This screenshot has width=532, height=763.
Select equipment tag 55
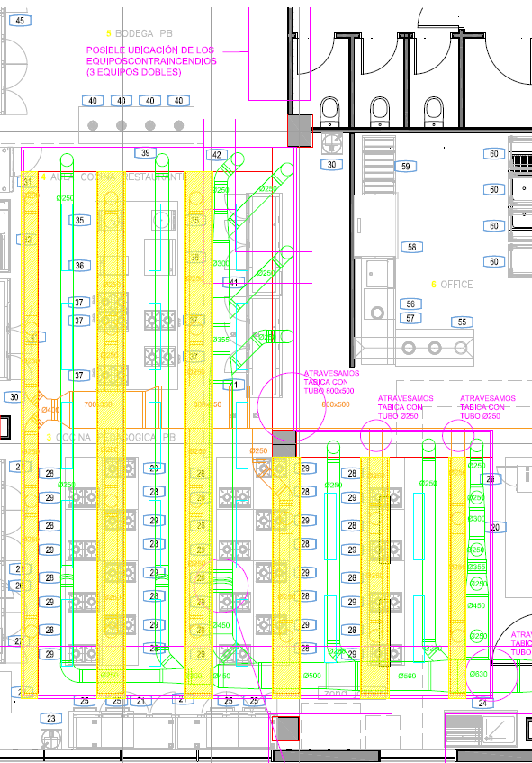tap(462, 322)
